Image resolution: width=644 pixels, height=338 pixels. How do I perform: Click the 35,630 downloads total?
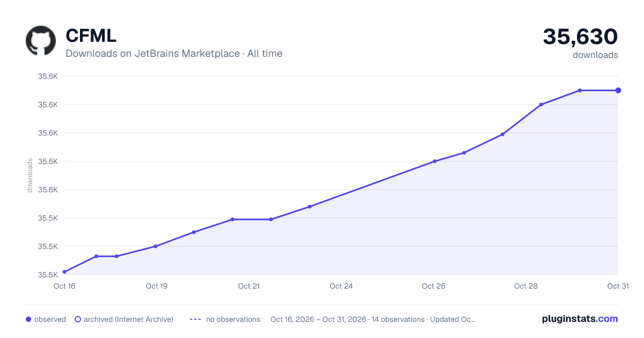click(x=580, y=36)
